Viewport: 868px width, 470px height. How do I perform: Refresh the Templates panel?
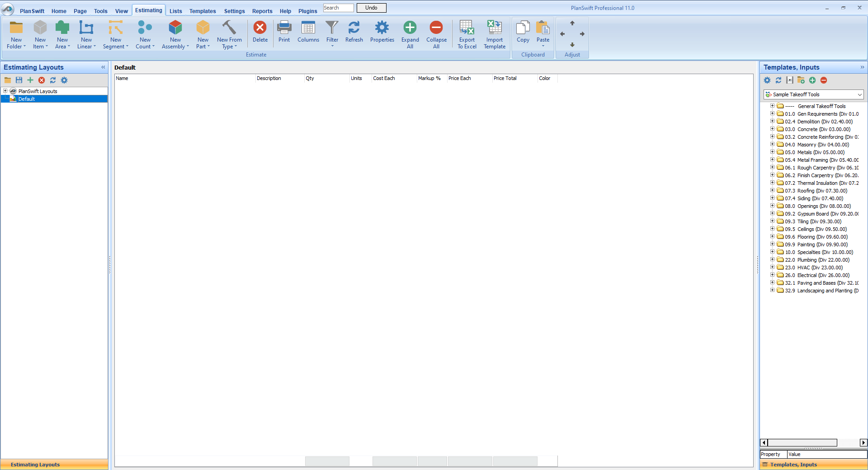tap(778, 80)
